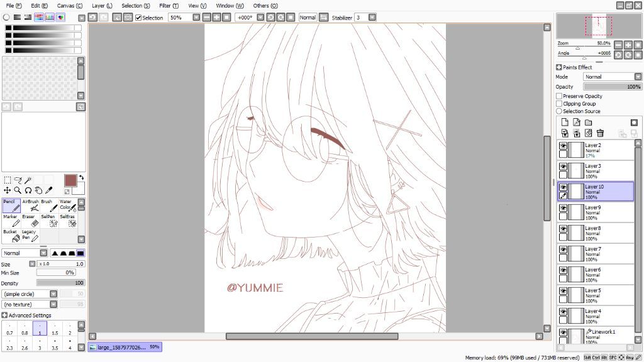Image resolution: width=644 pixels, height=362 pixels.
Task: Create a new linework layer
Action: click(x=577, y=123)
